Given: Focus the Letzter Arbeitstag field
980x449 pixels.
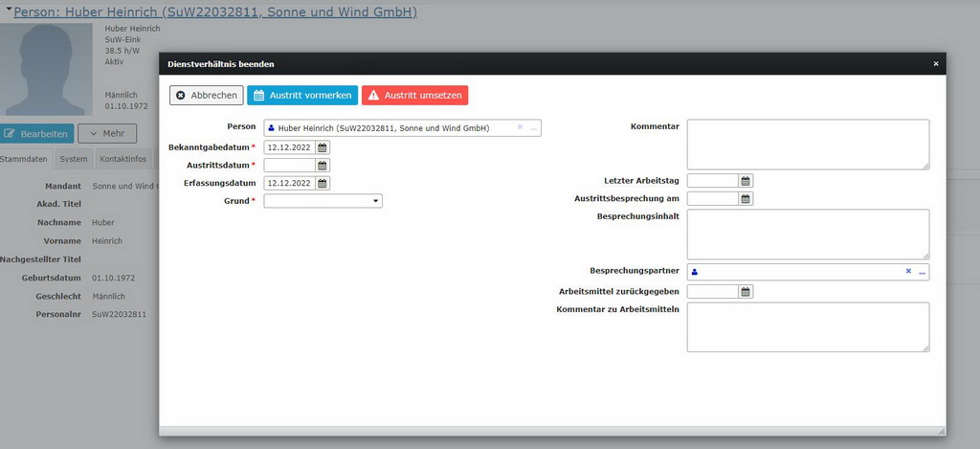Looking at the screenshot, I should click(712, 181).
